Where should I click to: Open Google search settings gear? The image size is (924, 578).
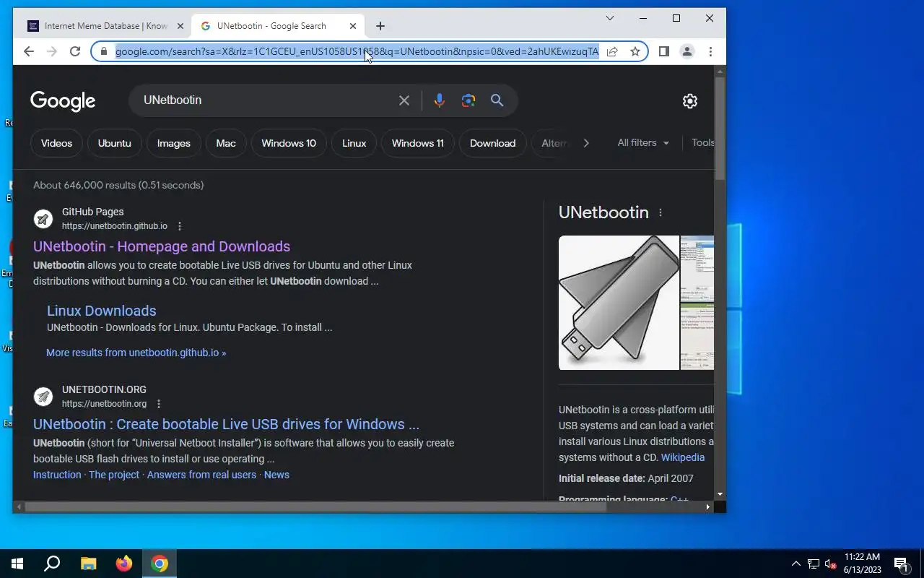click(x=690, y=101)
